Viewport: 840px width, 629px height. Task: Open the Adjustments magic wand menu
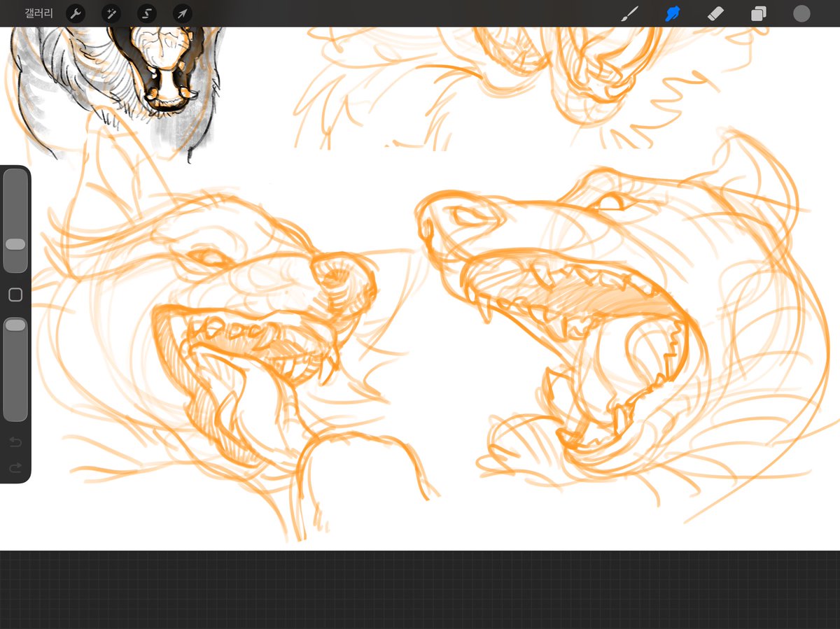click(x=111, y=13)
